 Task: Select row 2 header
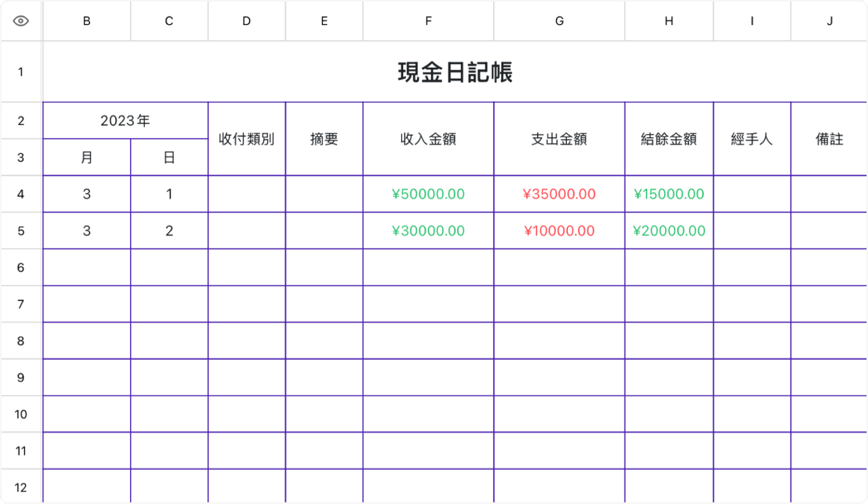pyautogui.click(x=21, y=121)
